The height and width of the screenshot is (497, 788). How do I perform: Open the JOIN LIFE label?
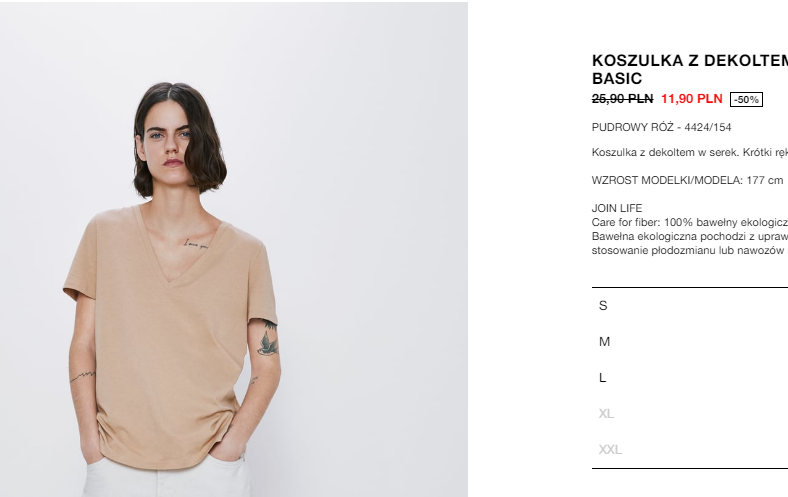[617, 208]
